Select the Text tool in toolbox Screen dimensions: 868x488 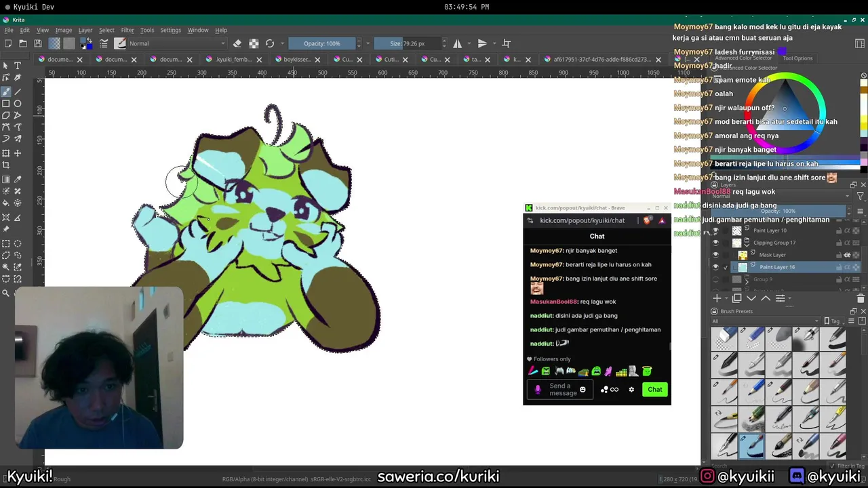[18, 66]
